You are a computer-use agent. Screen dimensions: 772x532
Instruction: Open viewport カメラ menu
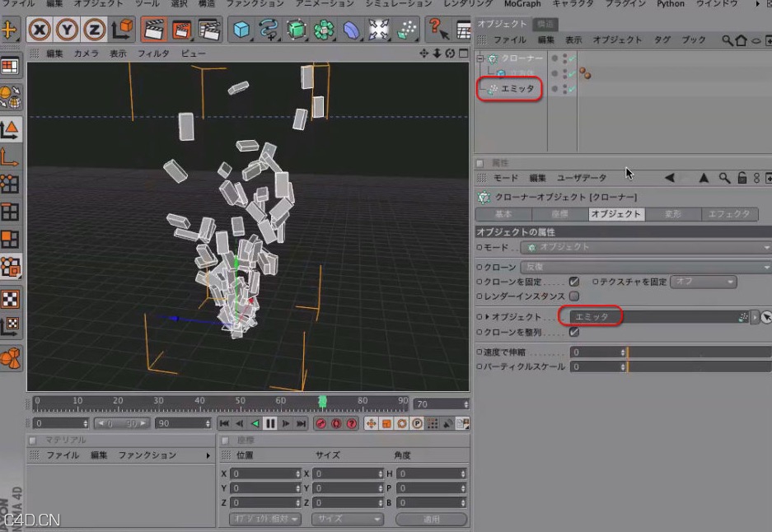(87, 54)
